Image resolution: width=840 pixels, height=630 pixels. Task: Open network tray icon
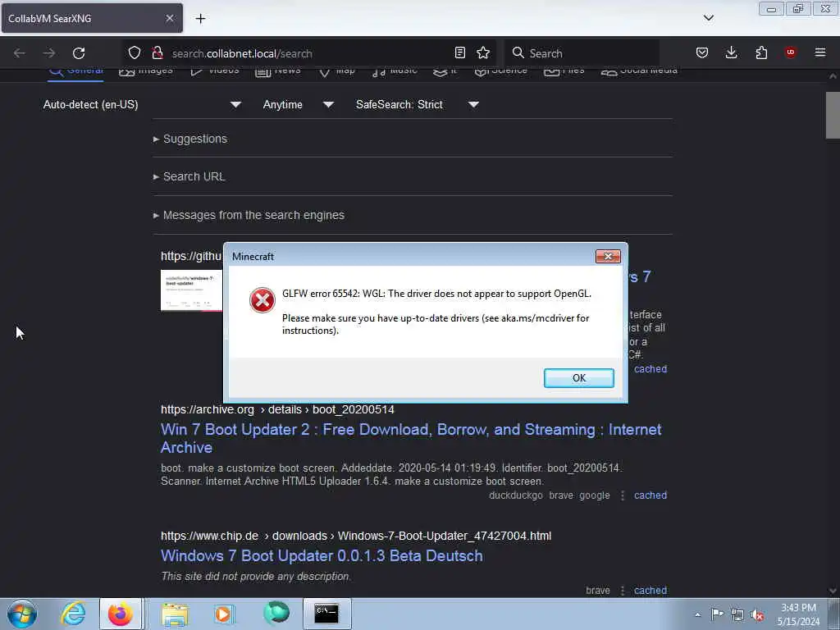pyautogui.click(x=737, y=615)
